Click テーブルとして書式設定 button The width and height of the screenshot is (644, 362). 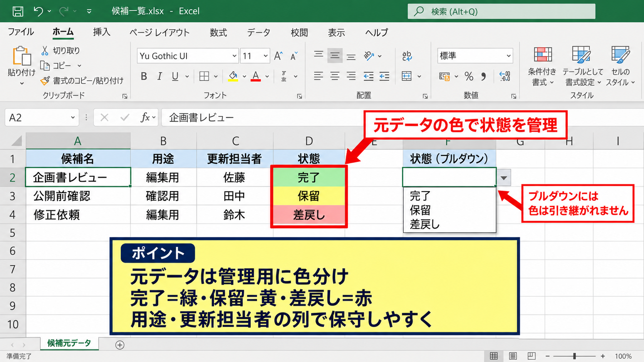coord(582,66)
